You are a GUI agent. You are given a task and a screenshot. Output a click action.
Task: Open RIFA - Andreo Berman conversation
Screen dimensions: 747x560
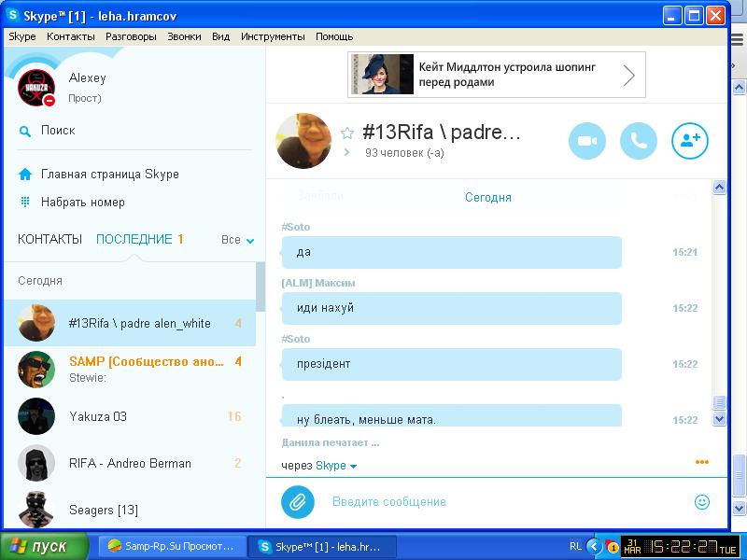pyautogui.click(x=130, y=463)
